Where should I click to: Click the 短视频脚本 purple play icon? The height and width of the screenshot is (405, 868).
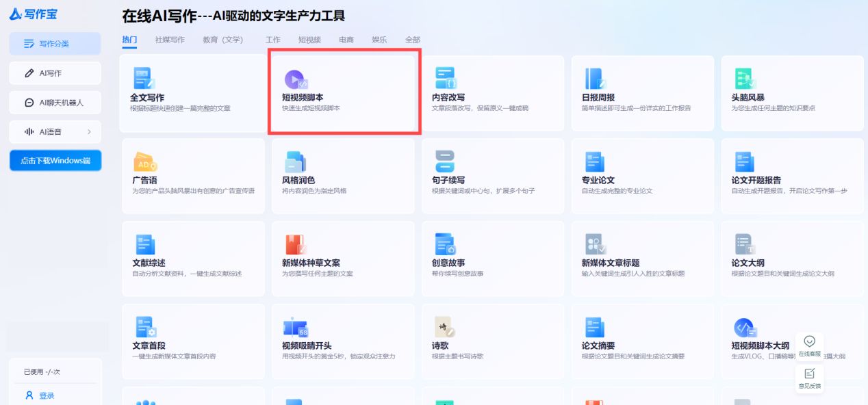296,79
